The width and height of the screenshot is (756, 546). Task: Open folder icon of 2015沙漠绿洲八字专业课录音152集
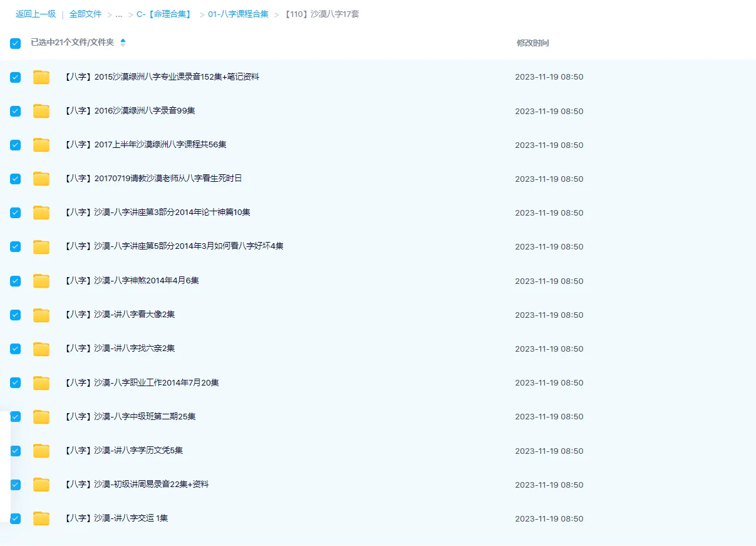(41, 77)
